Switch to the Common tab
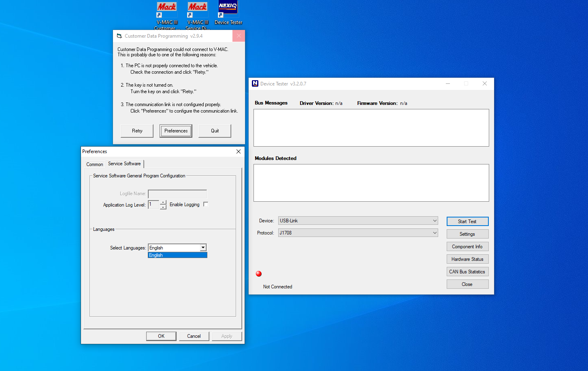The width and height of the screenshot is (588, 371). [x=94, y=164]
